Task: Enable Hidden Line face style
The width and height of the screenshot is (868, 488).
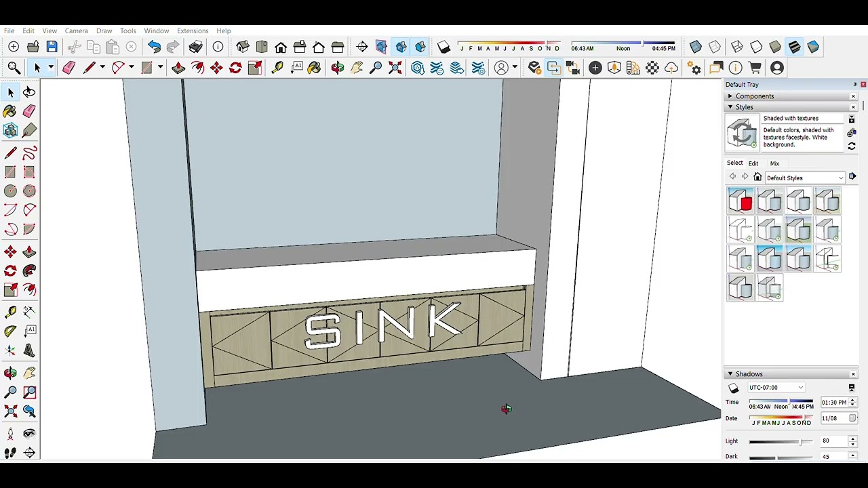Action: click(x=756, y=47)
